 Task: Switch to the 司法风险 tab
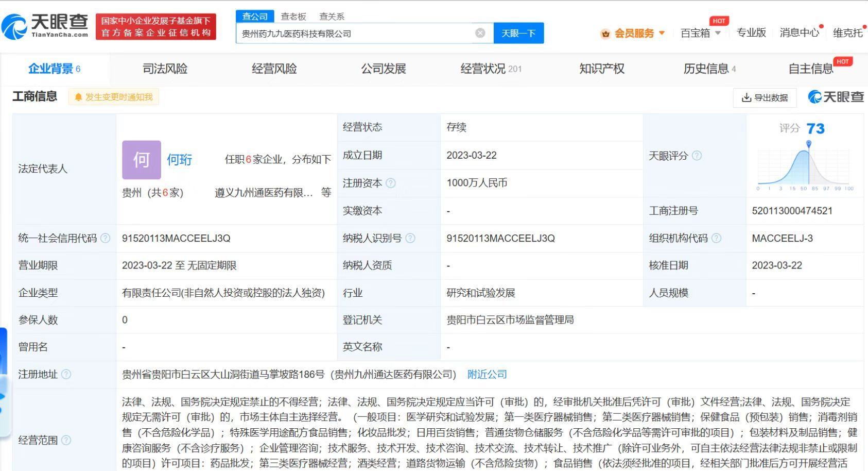pyautogui.click(x=165, y=68)
